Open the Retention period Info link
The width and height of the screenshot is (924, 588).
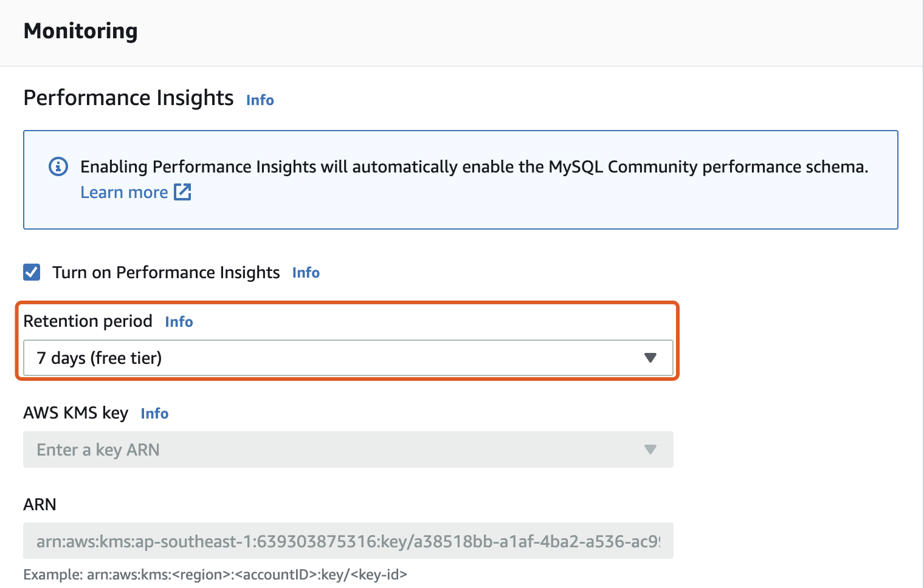click(179, 322)
